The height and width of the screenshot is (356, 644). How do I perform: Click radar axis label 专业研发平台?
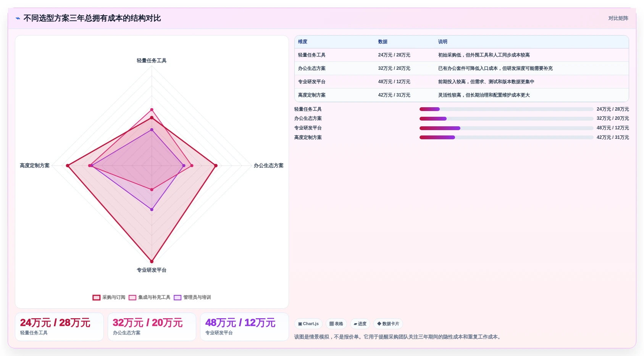pyautogui.click(x=152, y=270)
